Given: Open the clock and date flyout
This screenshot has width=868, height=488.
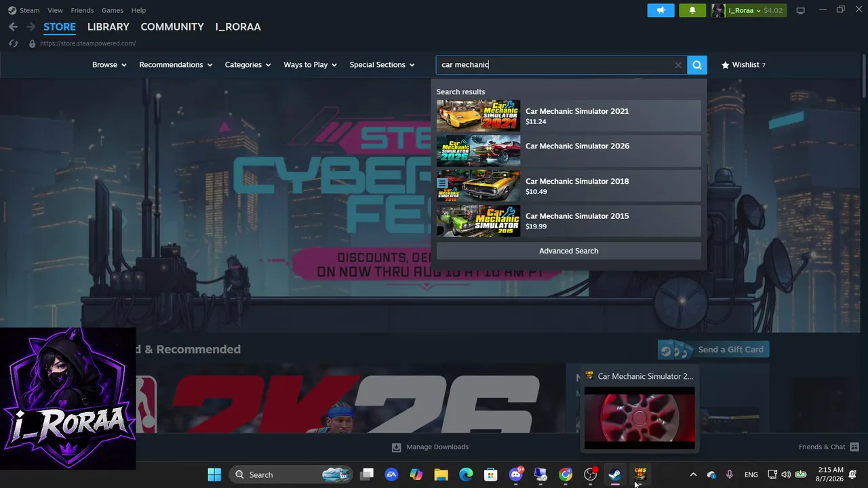Looking at the screenshot, I should click(830, 474).
